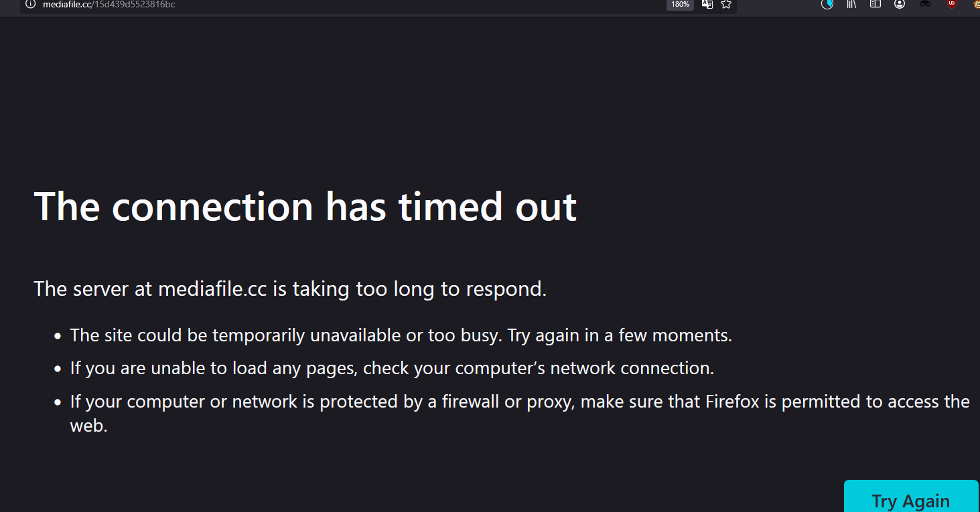
Task: Open the Firefox account icon
Action: pyautogui.click(x=899, y=4)
